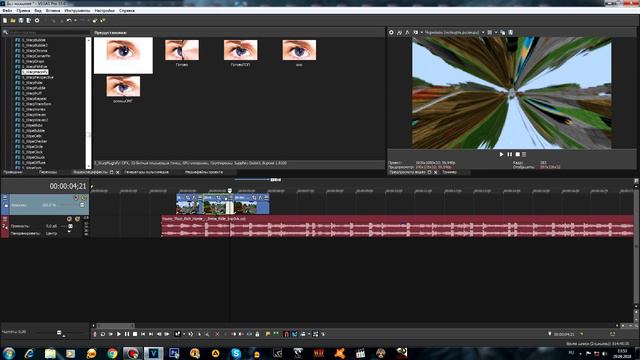Open the Правка menu
Image resolution: width=640 pixels, height=360 pixels.
(x=23, y=10)
